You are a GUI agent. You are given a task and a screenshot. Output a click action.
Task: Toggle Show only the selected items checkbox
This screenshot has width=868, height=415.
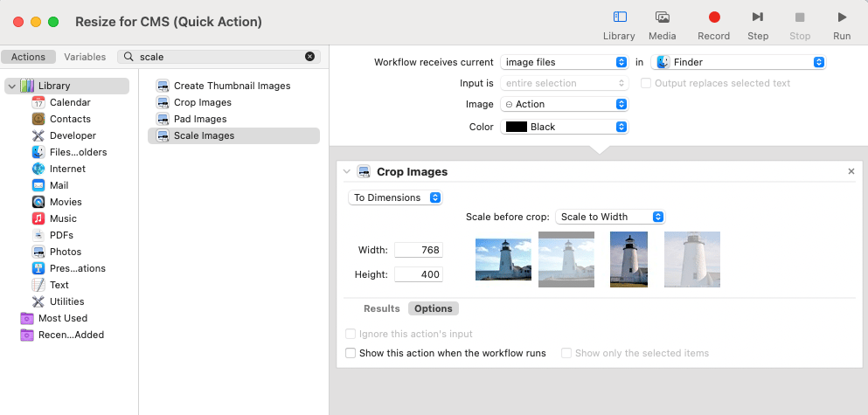click(x=566, y=353)
